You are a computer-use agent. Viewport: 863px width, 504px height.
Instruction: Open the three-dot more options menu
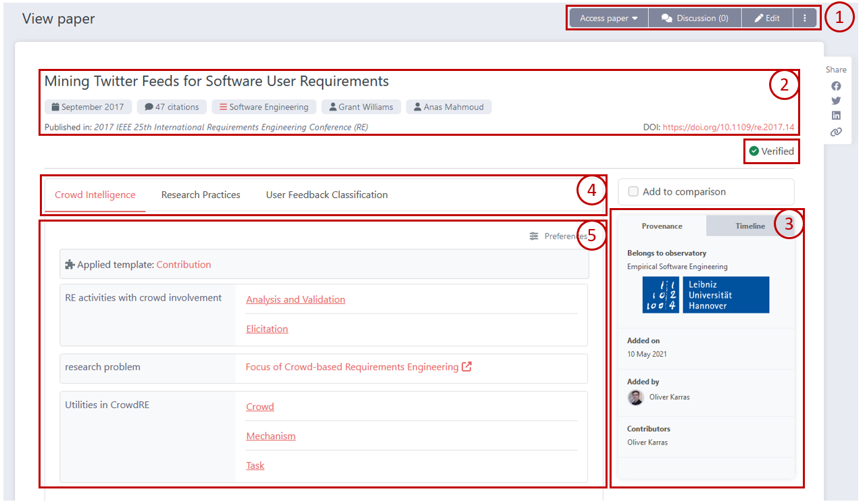804,18
